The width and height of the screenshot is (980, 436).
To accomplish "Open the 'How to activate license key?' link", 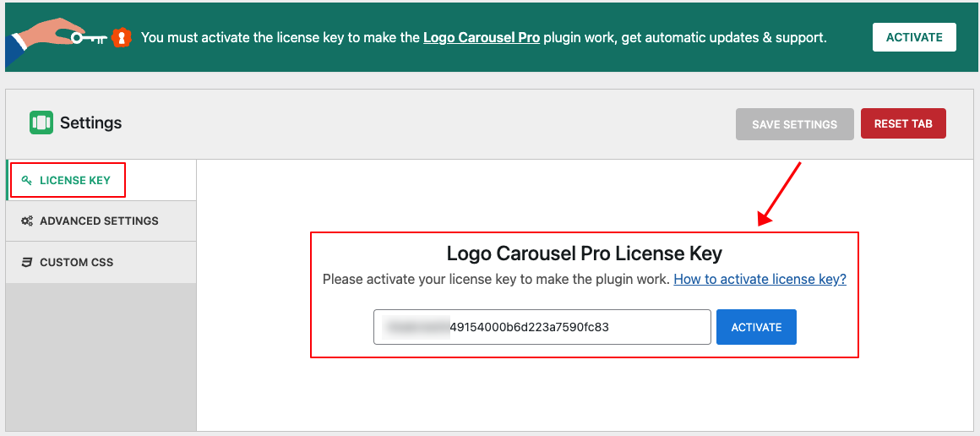I will pyautogui.click(x=759, y=279).
